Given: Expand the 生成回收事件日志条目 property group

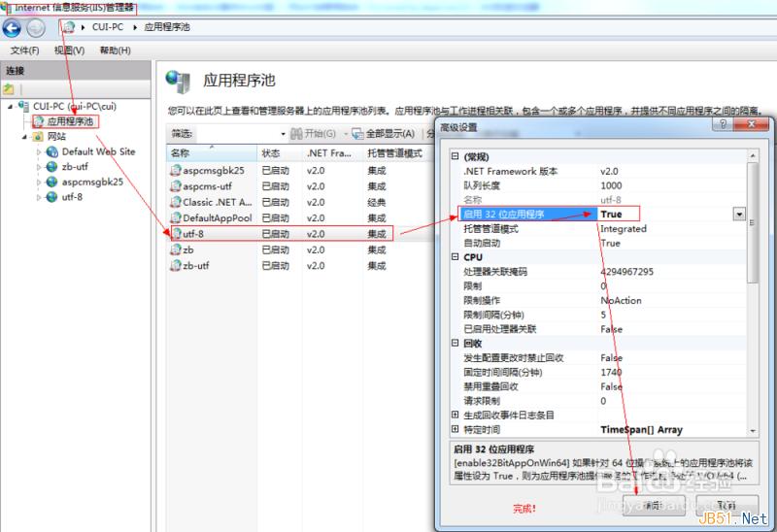Looking at the screenshot, I should [456, 416].
